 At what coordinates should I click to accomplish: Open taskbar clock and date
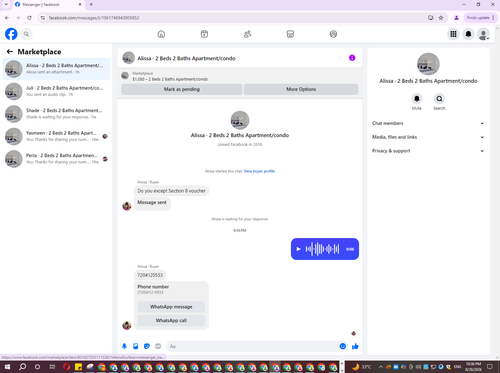coord(473,367)
